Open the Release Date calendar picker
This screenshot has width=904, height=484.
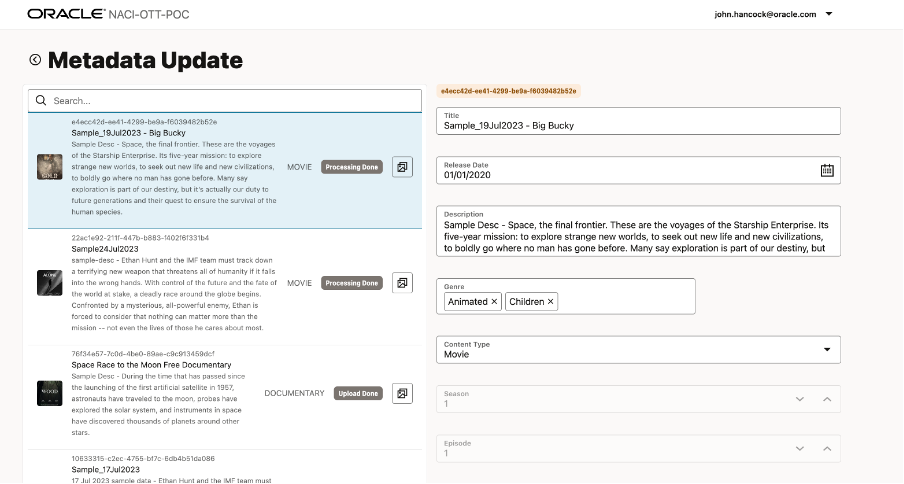pyautogui.click(x=827, y=171)
